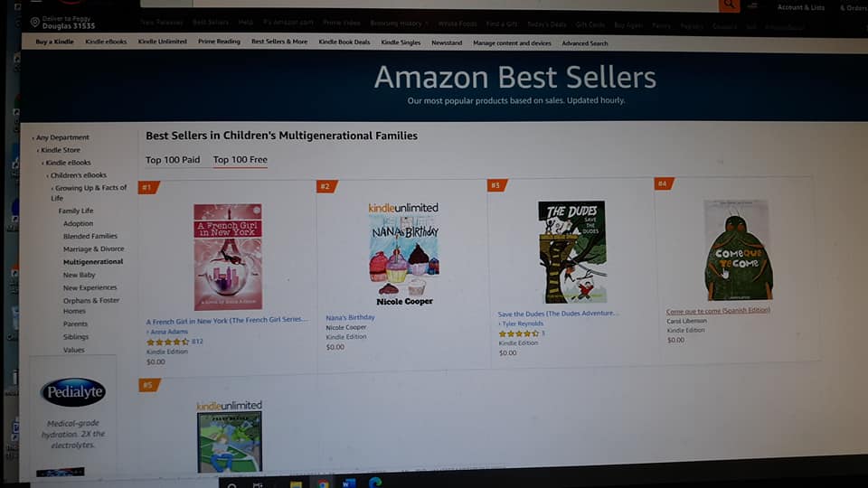The height and width of the screenshot is (488, 868).
Task: Open Kindle Book Deals menu item
Action: pos(344,42)
